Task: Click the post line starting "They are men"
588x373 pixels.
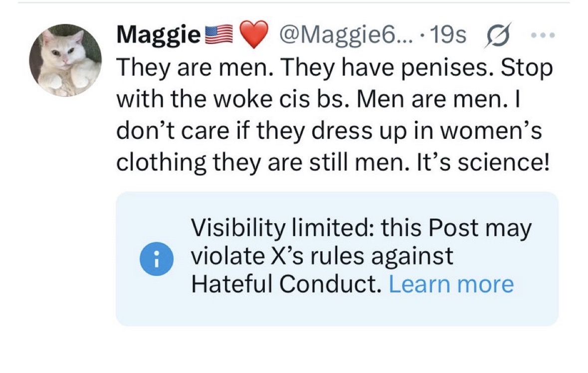Action: 334,68
